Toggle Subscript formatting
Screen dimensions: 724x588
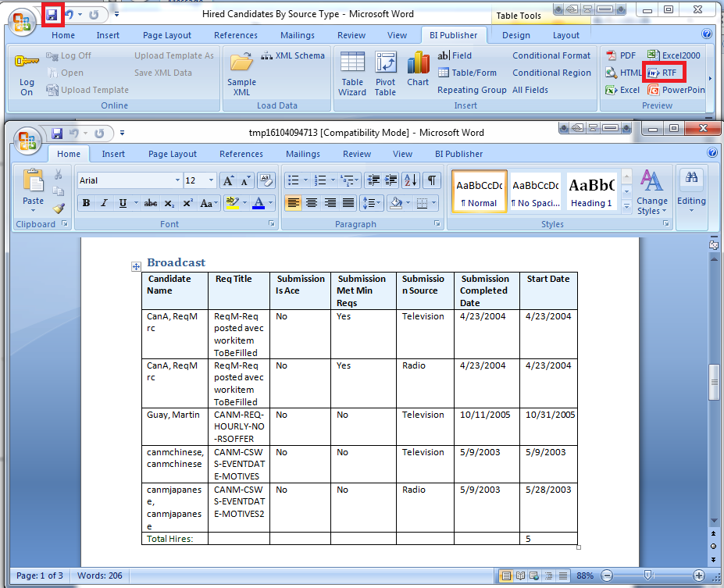(169, 203)
